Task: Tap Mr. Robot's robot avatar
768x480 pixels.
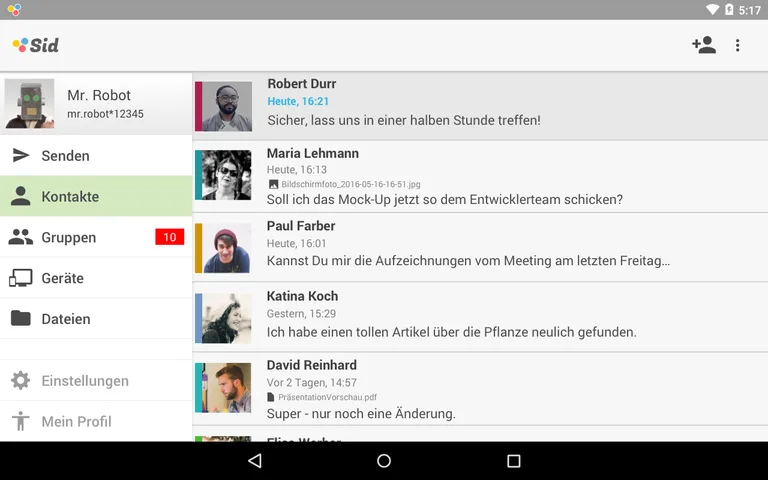Action: [x=29, y=104]
